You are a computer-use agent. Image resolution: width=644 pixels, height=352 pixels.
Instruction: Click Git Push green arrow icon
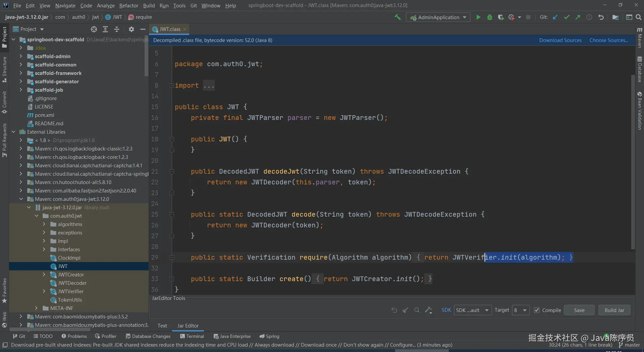(x=578, y=17)
